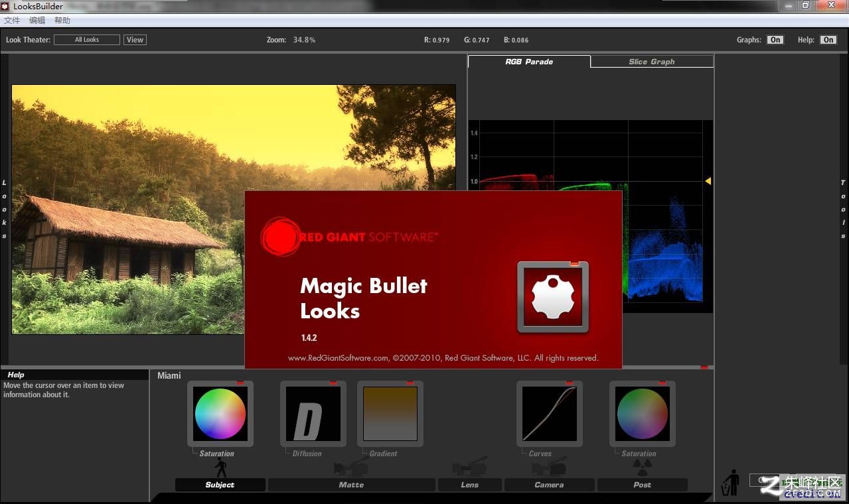Viewport: 849px width, 504px height.
Task: Click the LooksBuilder app icon in title bar
Action: 5,6
